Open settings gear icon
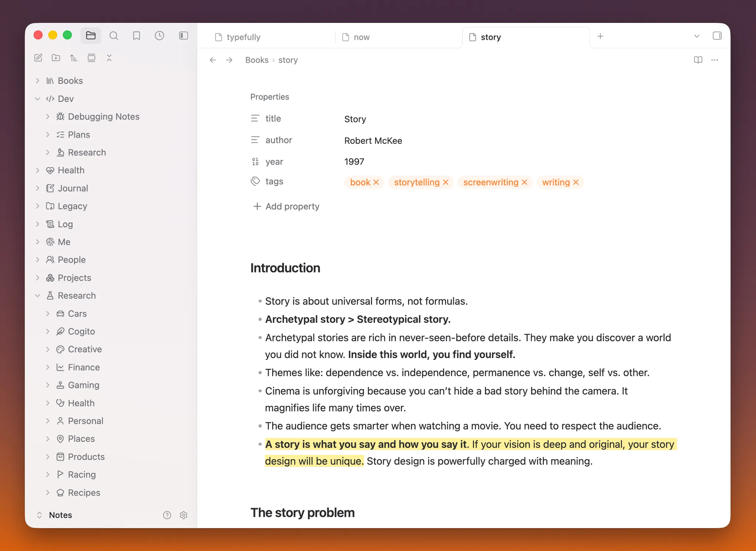This screenshot has width=756, height=551. (x=184, y=515)
